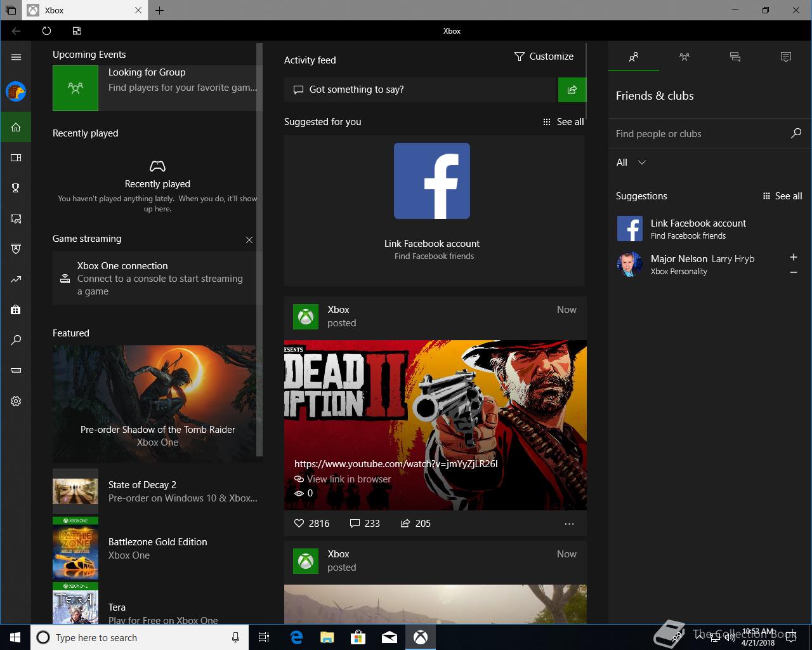The image size is (812, 650).
Task: Switch to Friends tab in right panel
Action: (x=633, y=57)
